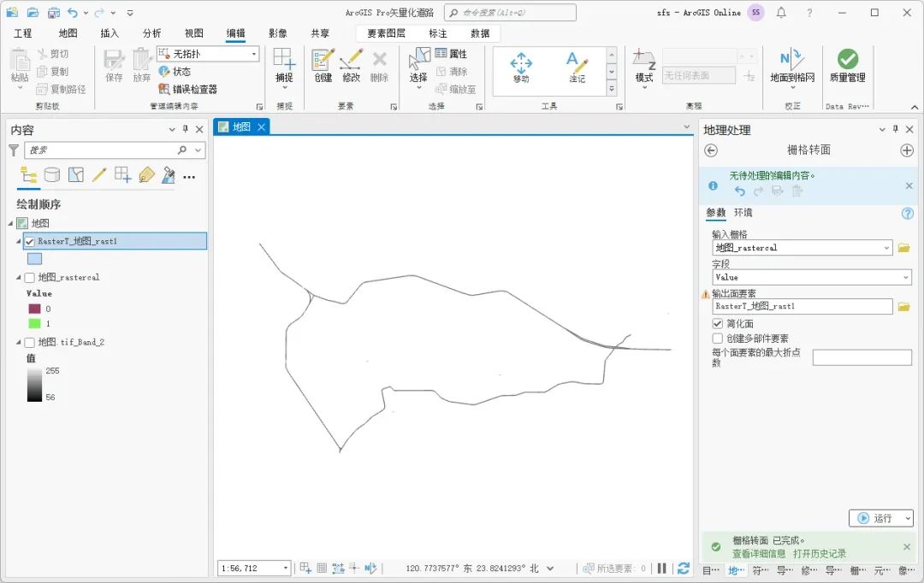Click the Contents filter funnel icon

tap(14, 150)
